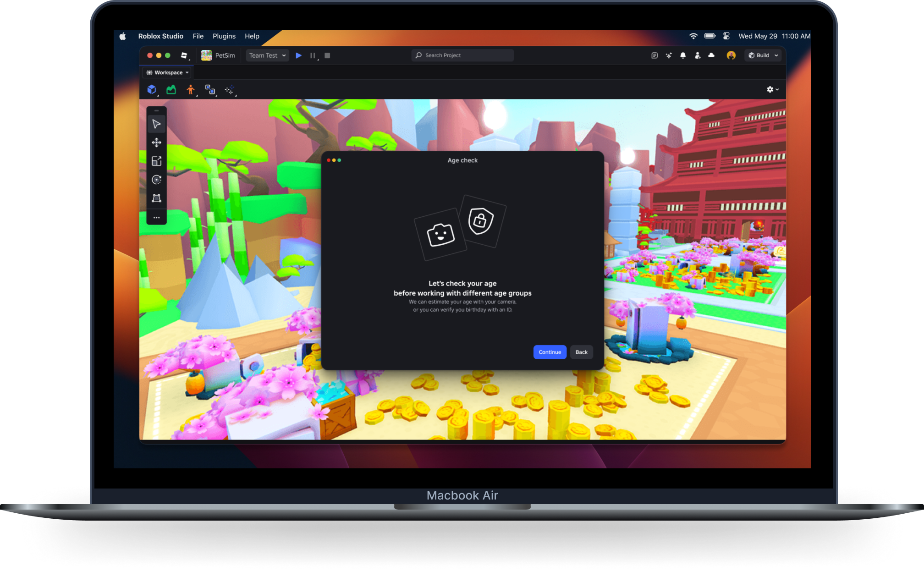This screenshot has height=571, width=924.
Task: Open the orange avatar character tool
Action: pos(191,90)
